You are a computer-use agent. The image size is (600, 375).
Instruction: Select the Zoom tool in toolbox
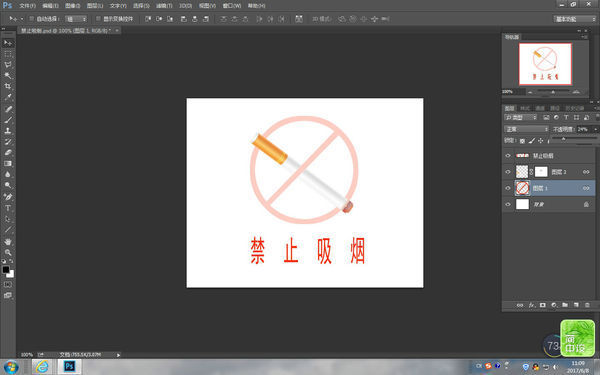[8, 253]
